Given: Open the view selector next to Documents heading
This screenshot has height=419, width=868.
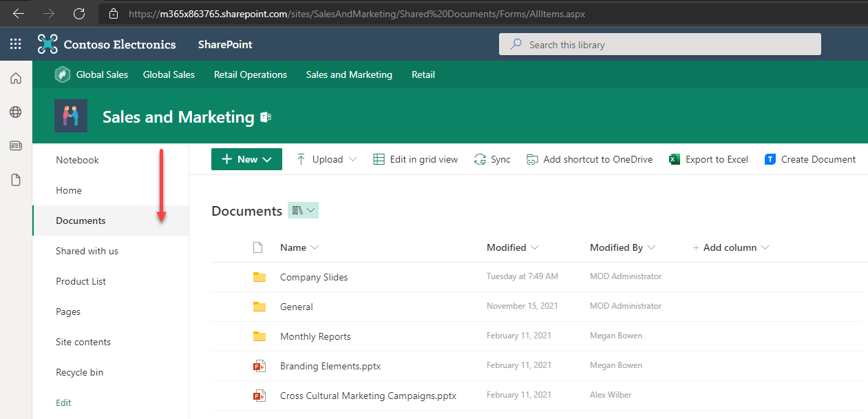Looking at the screenshot, I should pos(303,210).
